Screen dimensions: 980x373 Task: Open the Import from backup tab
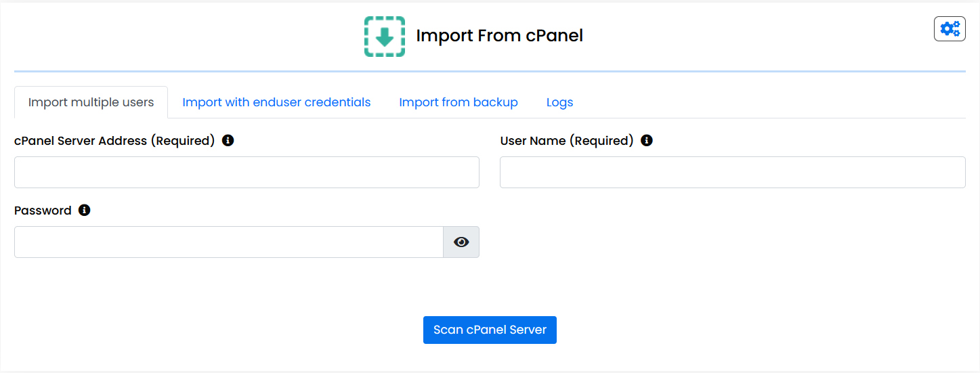coord(459,103)
